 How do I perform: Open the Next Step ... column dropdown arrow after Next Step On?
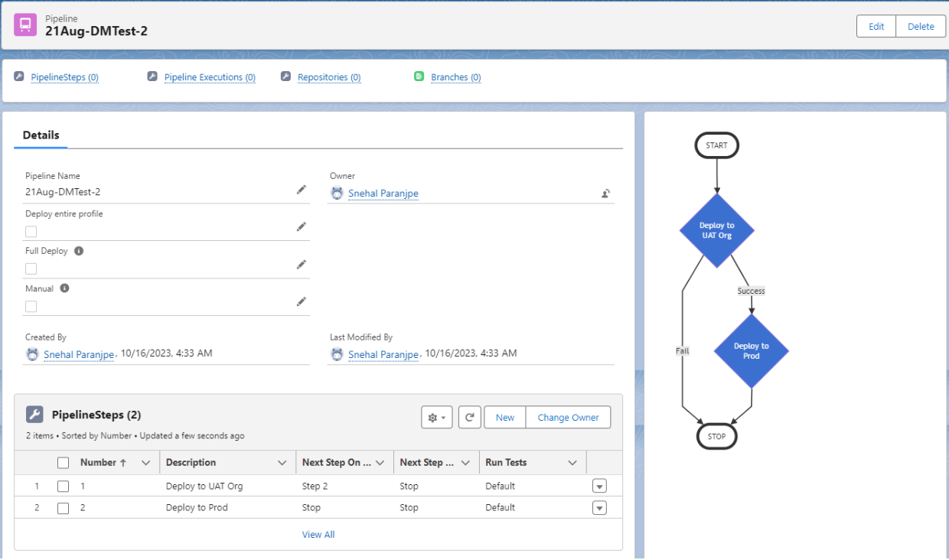[x=465, y=463]
